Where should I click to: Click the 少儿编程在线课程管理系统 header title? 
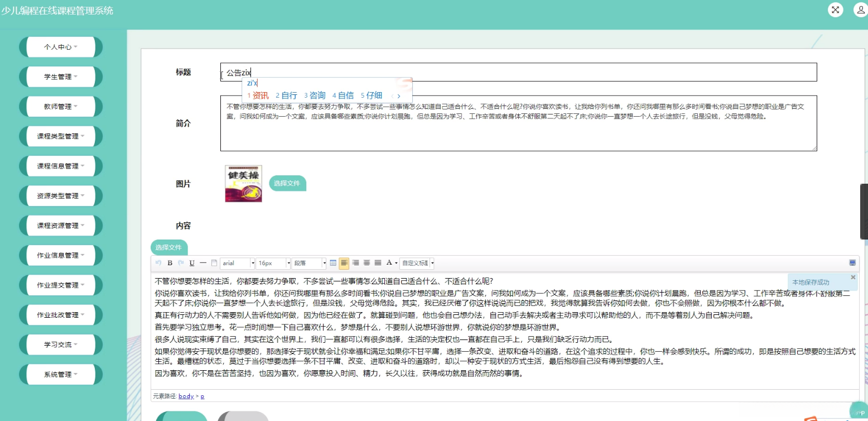pyautogui.click(x=57, y=10)
